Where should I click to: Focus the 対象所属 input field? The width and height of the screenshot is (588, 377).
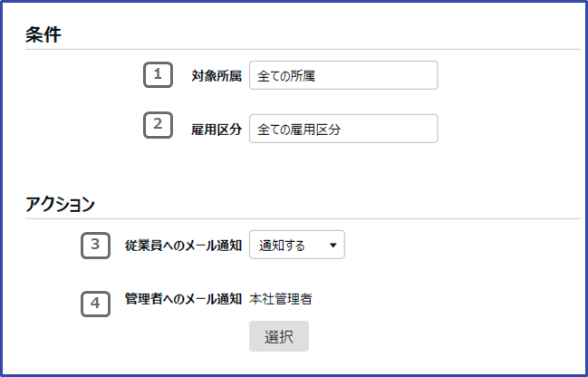pos(342,76)
